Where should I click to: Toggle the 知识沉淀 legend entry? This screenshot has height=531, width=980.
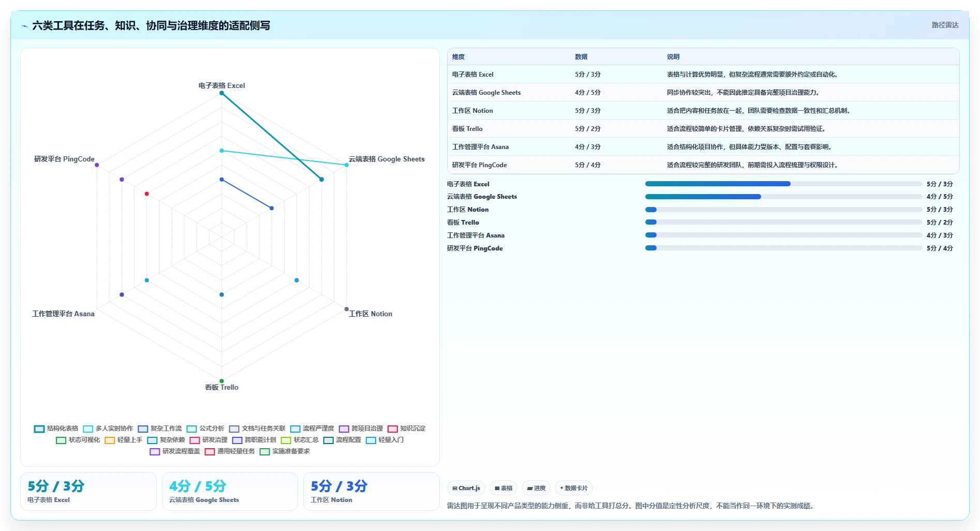coord(406,429)
